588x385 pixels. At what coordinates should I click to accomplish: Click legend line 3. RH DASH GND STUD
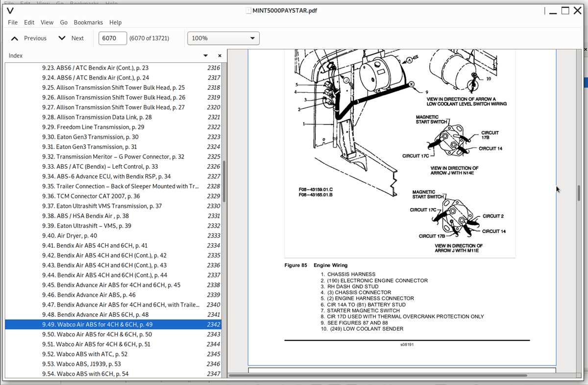[x=349, y=286]
